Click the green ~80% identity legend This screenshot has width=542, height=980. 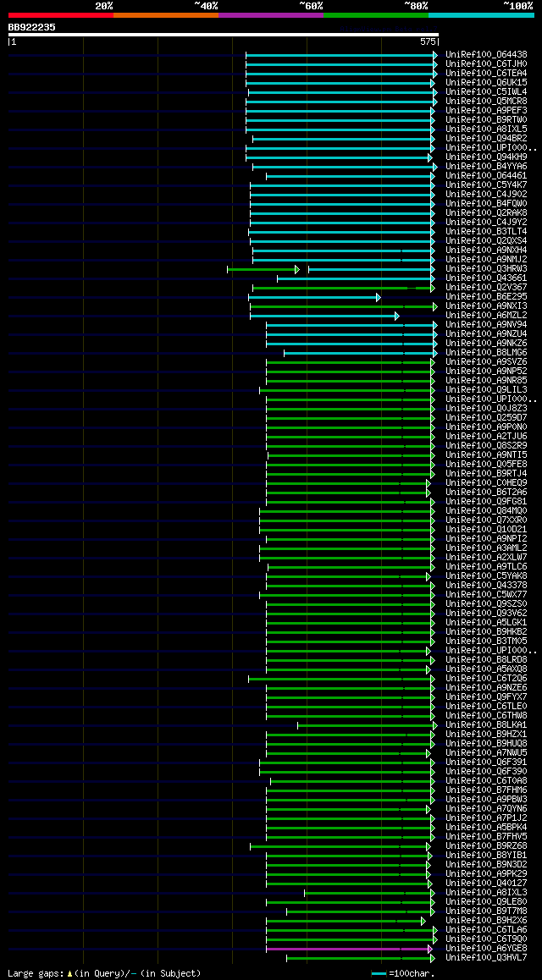pyautogui.click(x=376, y=14)
